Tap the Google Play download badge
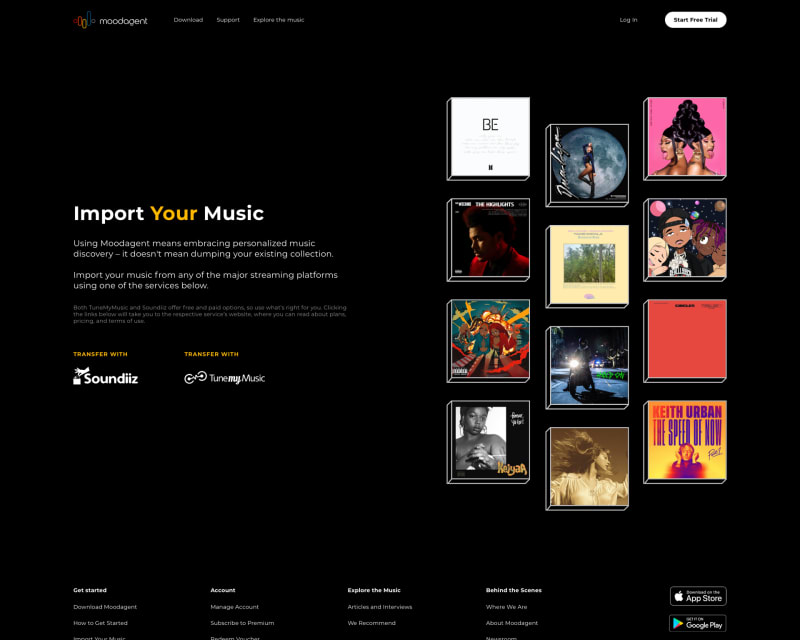800x640 pixels. click(698, 623)
